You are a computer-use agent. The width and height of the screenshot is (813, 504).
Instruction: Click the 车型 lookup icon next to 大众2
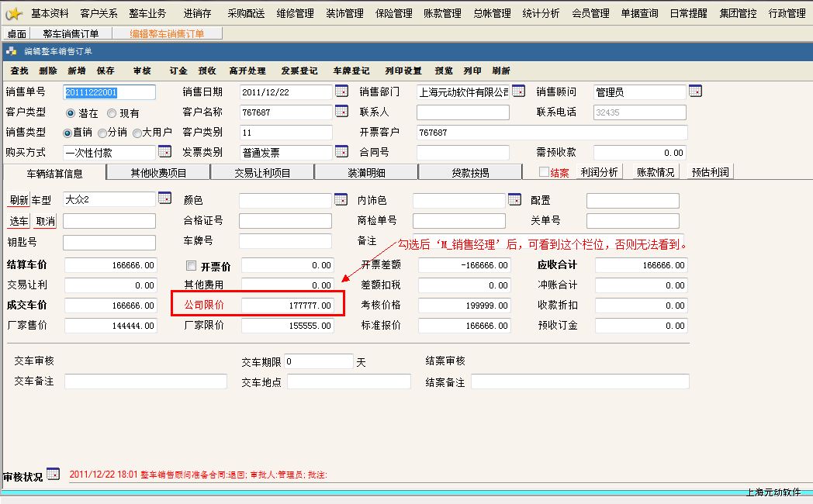(164, 198)
